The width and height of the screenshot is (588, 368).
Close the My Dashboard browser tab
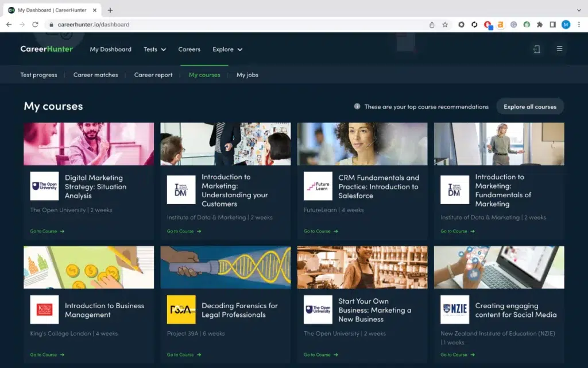(95, 10)
